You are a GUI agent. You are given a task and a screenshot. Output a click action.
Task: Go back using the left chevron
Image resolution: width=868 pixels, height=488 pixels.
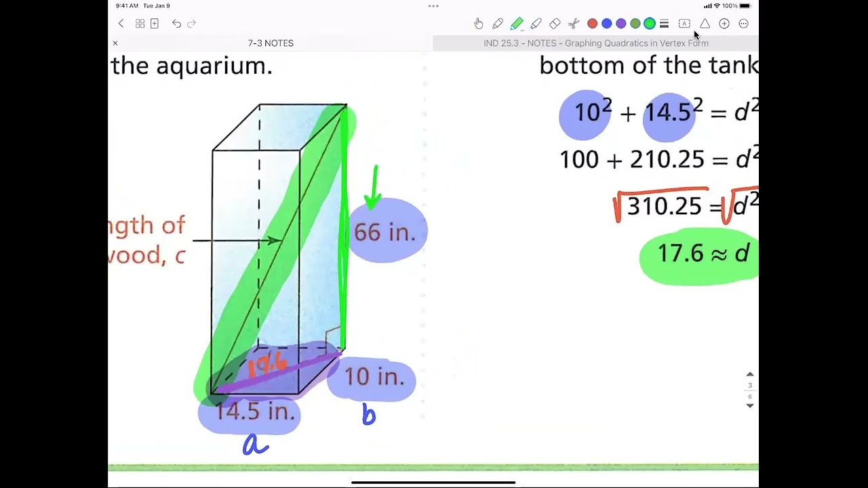pos(121,24)
